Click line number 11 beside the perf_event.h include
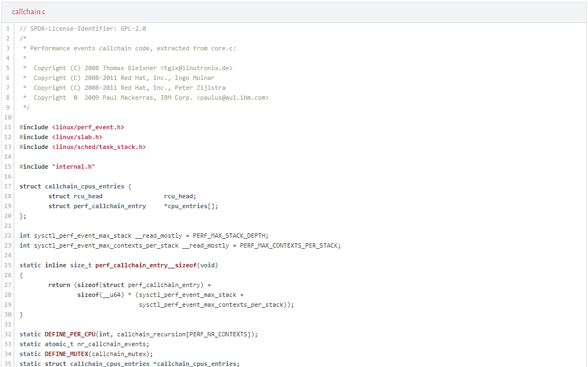The image size is (588, 367). tap(8, 127)
